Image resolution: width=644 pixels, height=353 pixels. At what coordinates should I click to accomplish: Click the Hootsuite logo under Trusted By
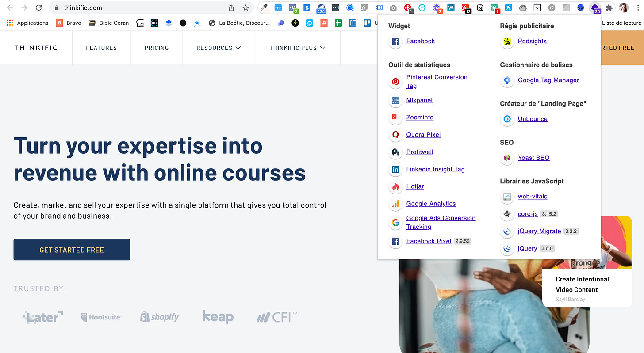click(x=101, y=317)
